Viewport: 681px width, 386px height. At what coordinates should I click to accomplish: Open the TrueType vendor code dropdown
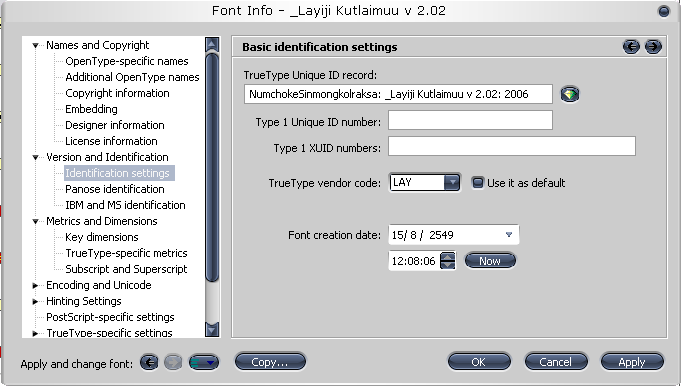[452, 182]
